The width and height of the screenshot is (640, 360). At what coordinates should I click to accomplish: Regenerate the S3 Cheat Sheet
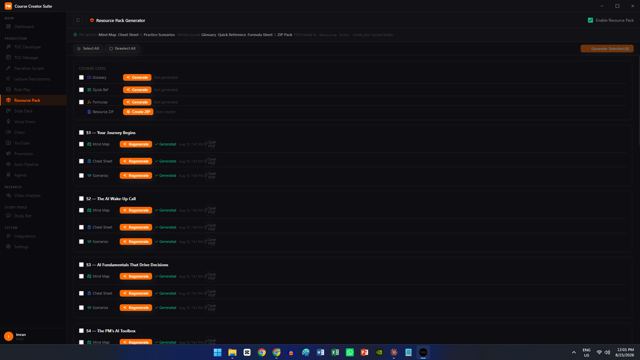(x=136, y=293)
